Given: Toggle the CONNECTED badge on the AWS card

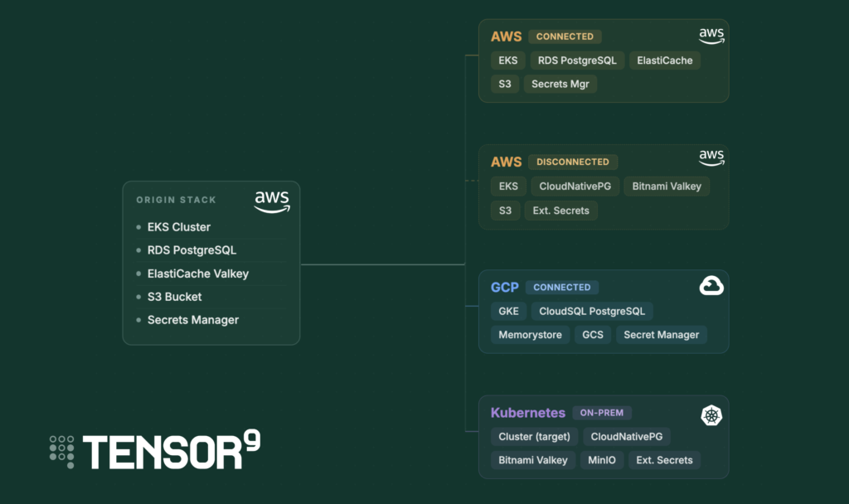Looking at the screenshot, I should 565,36.
